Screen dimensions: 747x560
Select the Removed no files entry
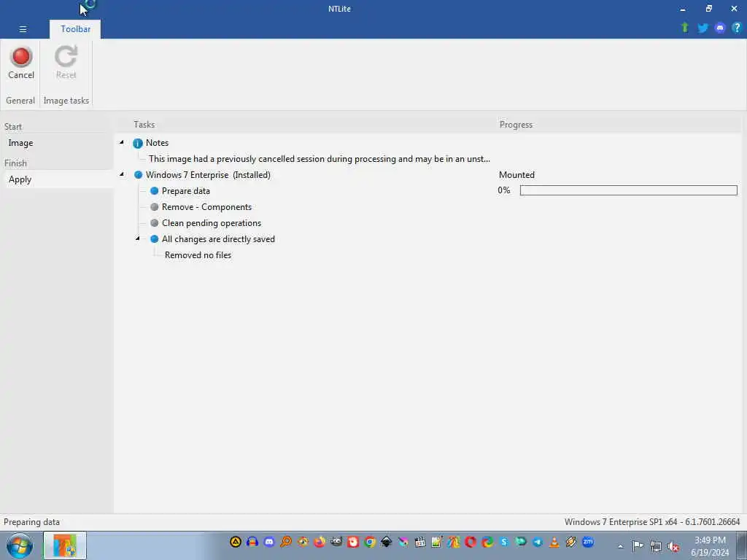[x=198, y=255]
